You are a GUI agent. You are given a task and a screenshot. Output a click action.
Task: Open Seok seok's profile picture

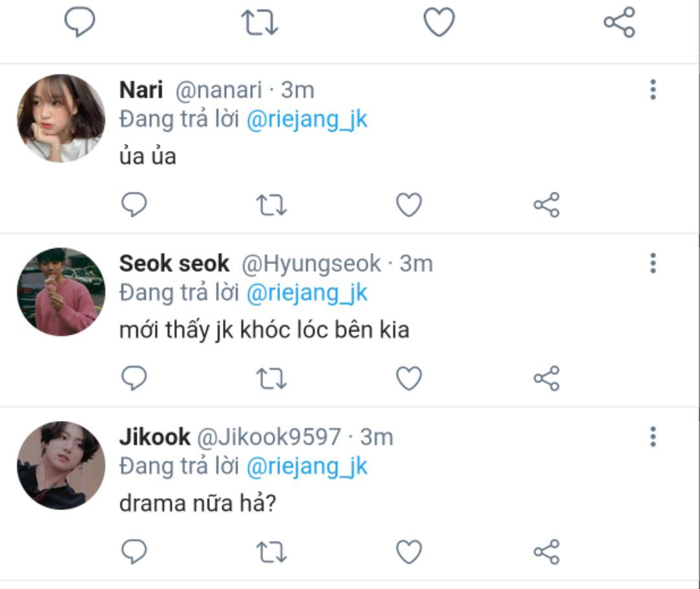(x=61, y=291)
